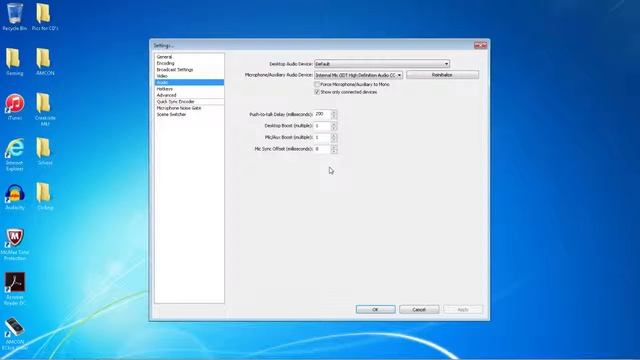Expand the Desktop Audio Device dropdown

(x=382, y=64)
